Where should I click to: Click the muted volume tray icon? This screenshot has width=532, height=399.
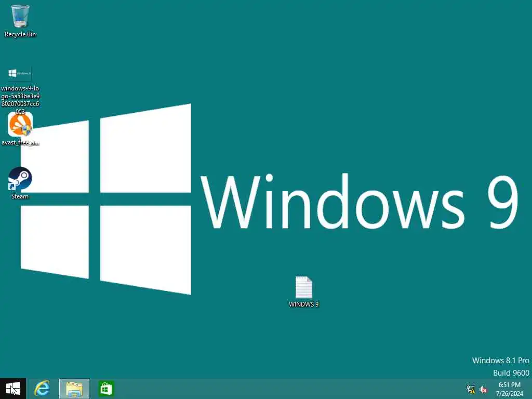coord(483,390)
